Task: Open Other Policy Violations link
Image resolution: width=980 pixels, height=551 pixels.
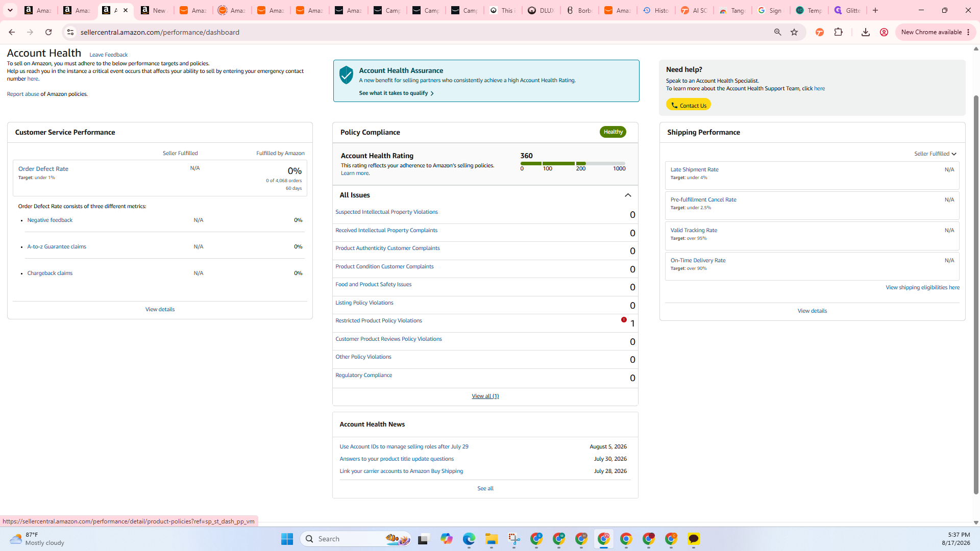Action: 363,357
